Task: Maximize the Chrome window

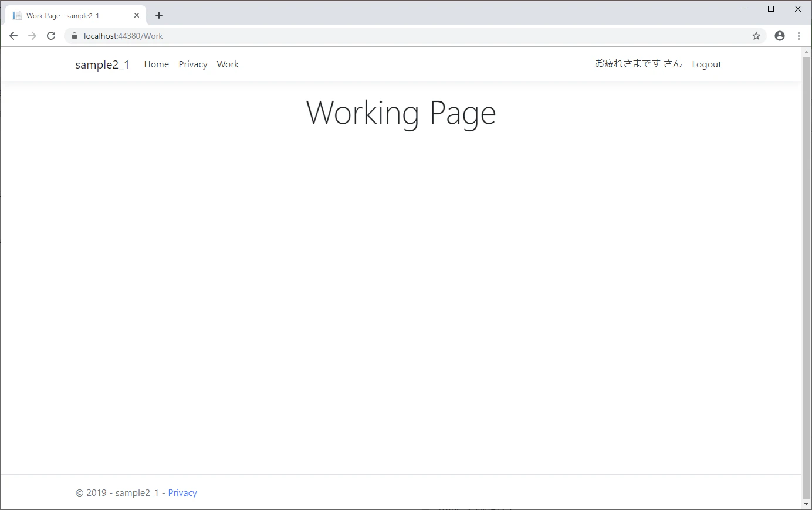Action: tap(771, 9)
